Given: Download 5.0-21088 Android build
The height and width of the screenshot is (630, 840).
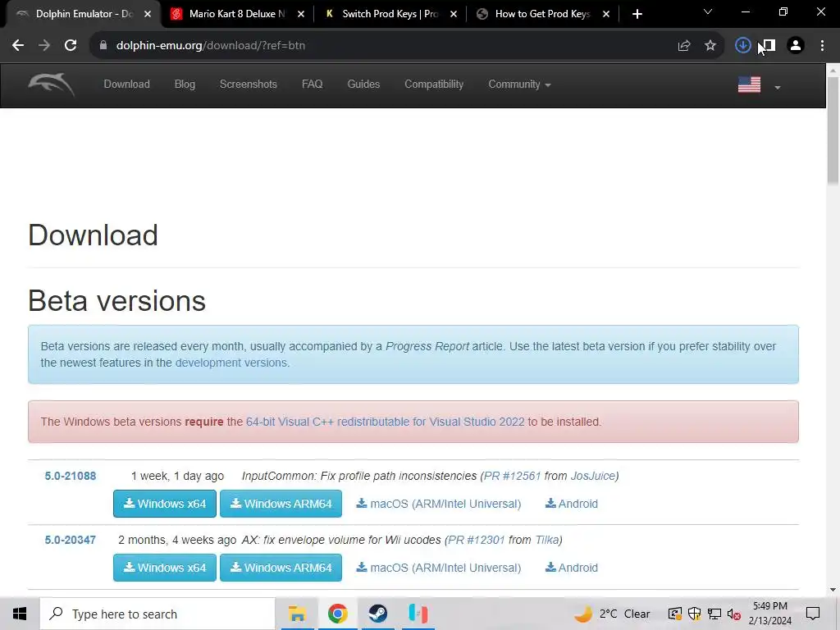Looking at the screenshot, I should 572,504.
